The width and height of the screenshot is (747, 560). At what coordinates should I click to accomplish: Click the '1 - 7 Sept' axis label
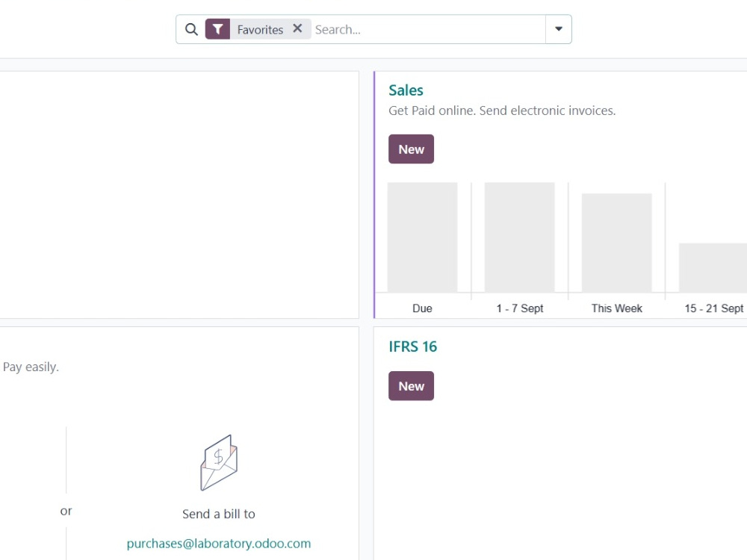click(x=520, y=308)
